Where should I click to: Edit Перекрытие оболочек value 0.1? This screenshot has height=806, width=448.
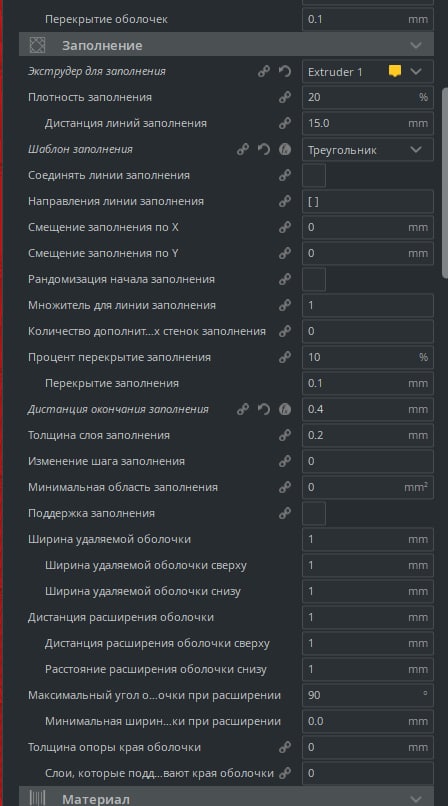click(x=368, y=20)
